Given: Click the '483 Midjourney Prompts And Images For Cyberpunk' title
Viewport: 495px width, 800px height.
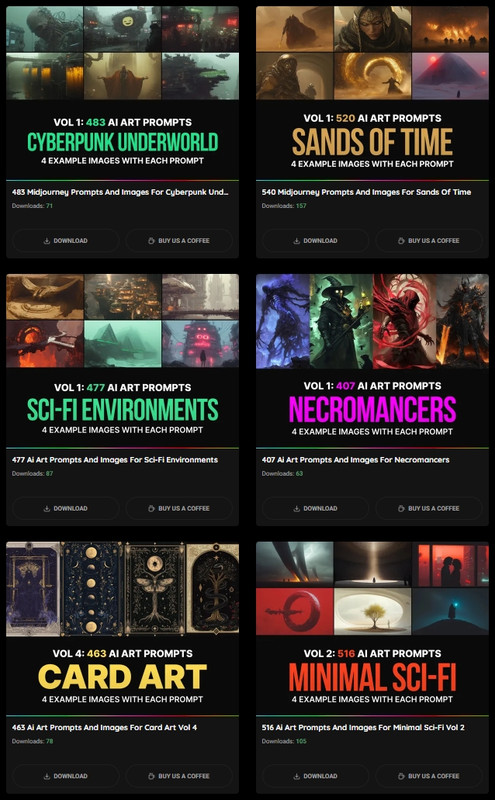Looking at the screenshot, I should tap(120, 192).
